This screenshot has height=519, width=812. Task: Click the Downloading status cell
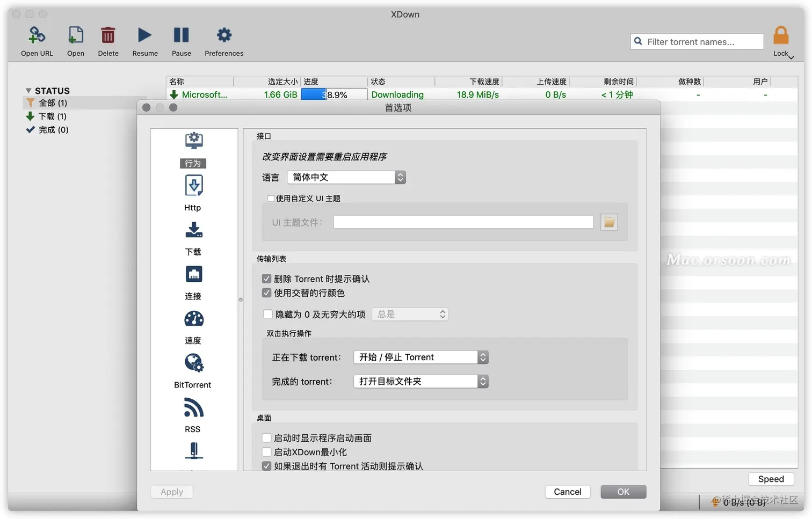coord(397,94)
